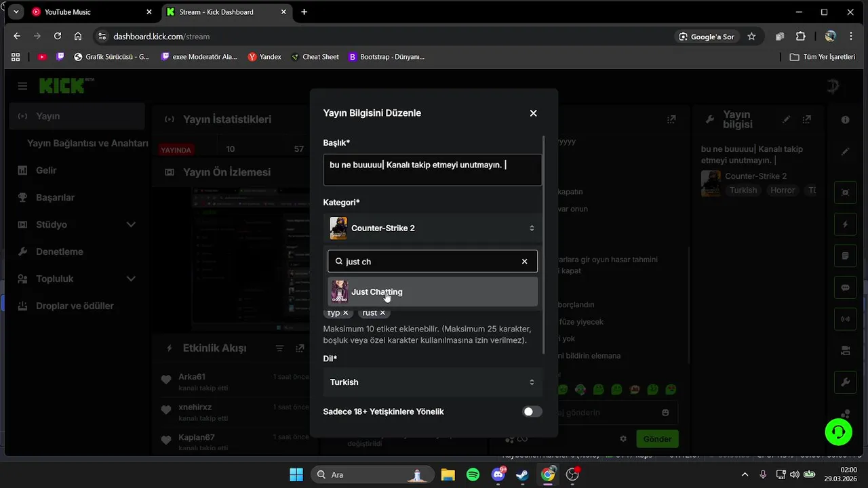Show hidden system tray icons

[745, 474]
